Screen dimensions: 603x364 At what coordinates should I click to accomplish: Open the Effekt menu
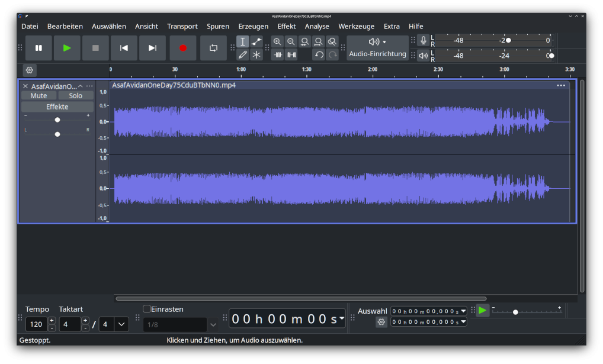(x=287, y=26)
